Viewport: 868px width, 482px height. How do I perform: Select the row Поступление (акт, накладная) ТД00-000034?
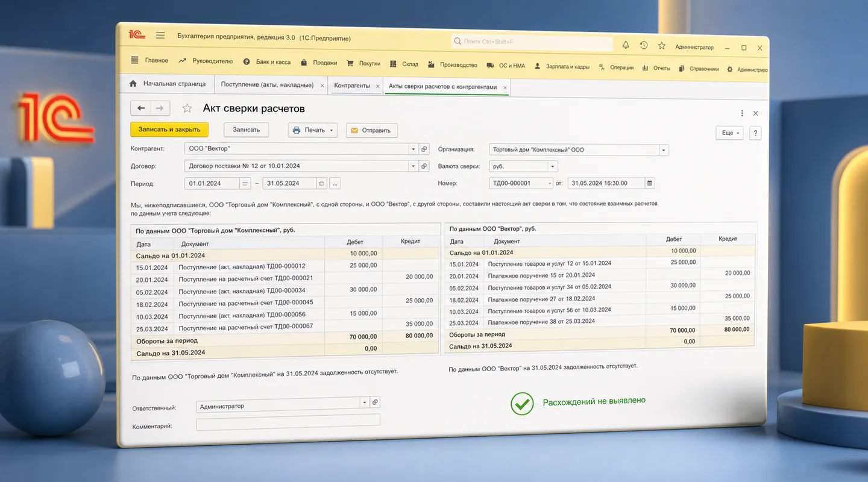point(285,291)
